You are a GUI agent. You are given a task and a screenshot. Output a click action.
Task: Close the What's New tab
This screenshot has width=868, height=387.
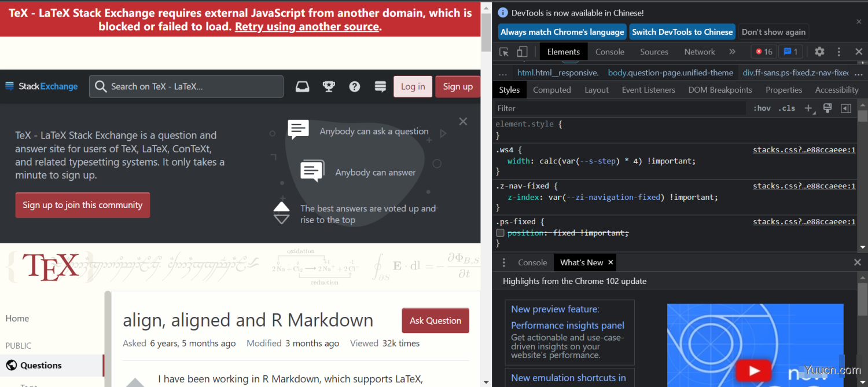(610, 262)
